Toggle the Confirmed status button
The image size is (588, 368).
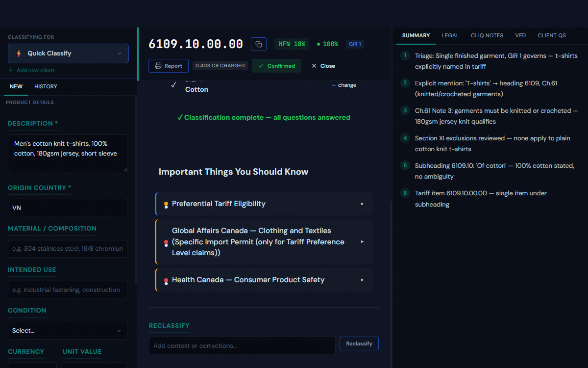276,66
